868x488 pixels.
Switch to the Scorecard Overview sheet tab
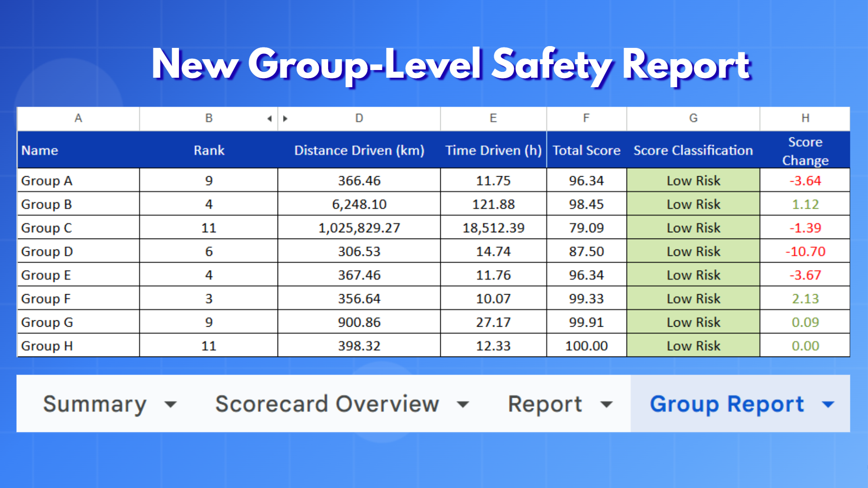click(x=327, y=404)
